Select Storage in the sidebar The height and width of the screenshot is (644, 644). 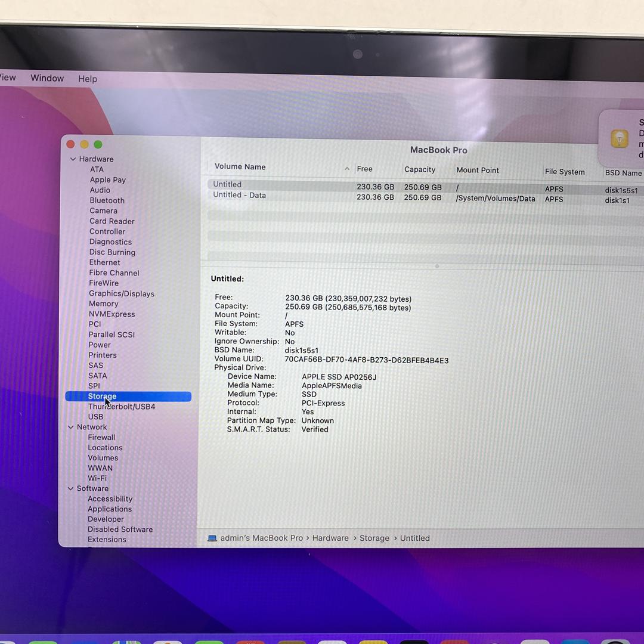point(128,397)
